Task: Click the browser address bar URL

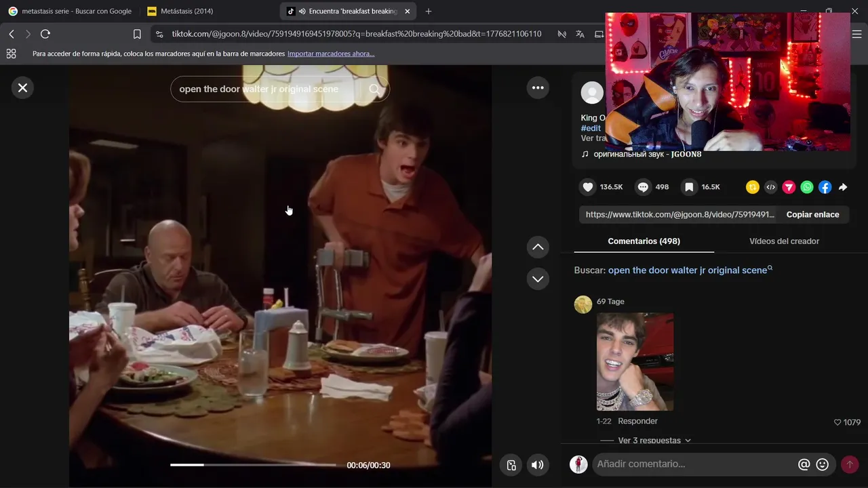Action: (357, 34)
